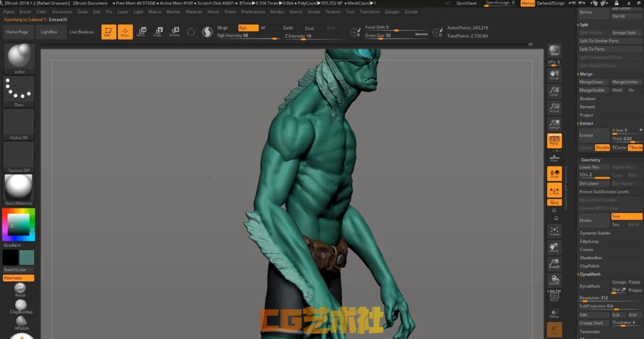Collapse the Merge section
The height and width of the screenshot is (339, 644).
pos(586,74)
